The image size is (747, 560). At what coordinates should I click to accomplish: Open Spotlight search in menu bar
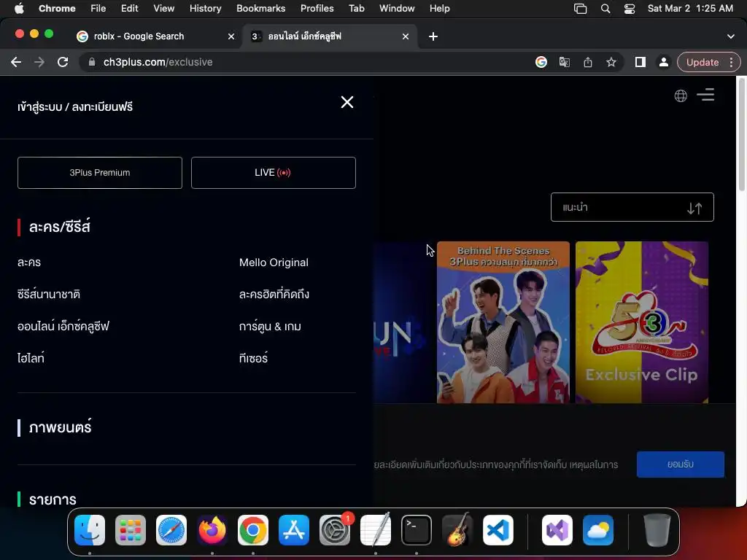pyautogui.click(x=605, y=8)
